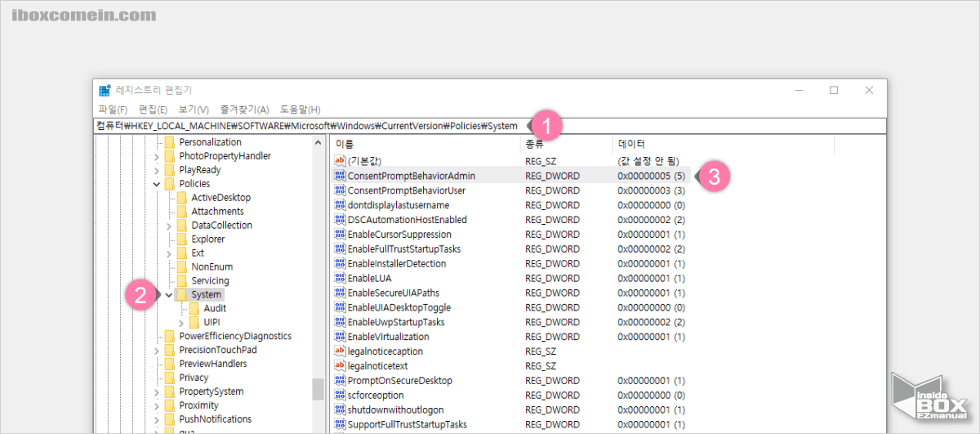Collapse the System tree node
Viewport: 980px width, 434px height.
(x=169, y=294)
